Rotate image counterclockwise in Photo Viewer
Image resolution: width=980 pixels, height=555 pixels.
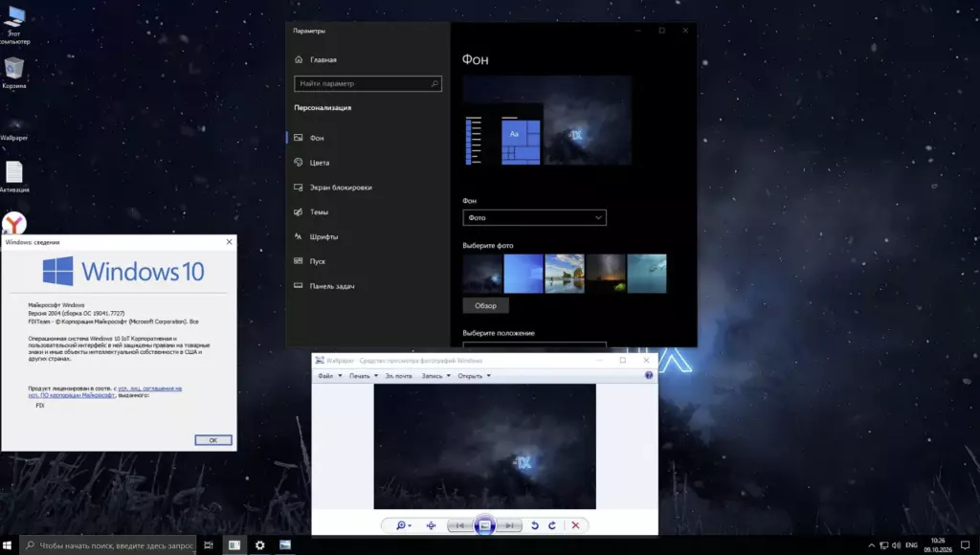[534, 525]
